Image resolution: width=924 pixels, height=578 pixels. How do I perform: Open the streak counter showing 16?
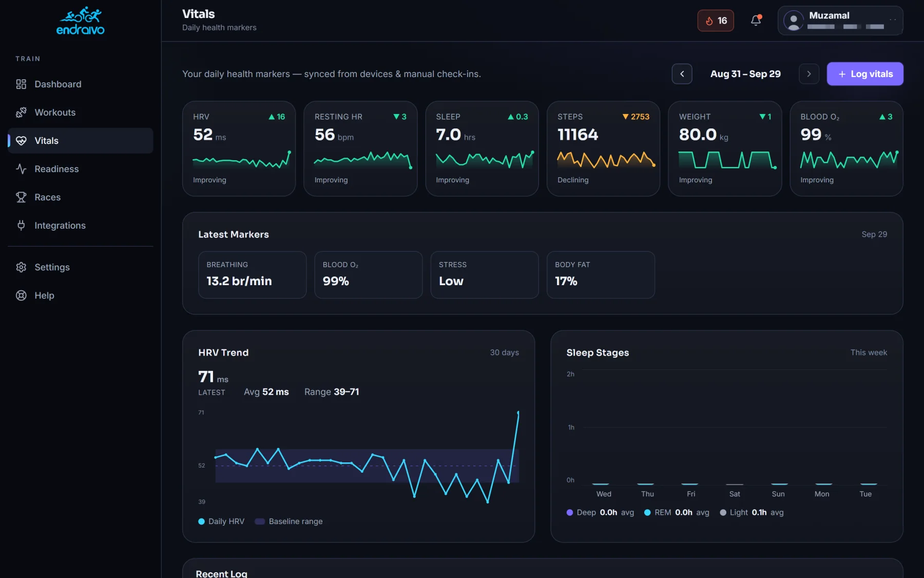[x=716, y=21]
